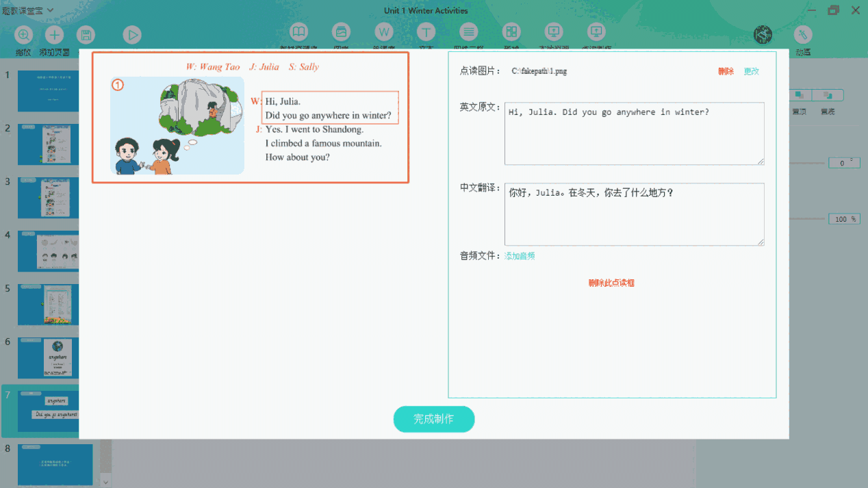Click the opacity slider track

(x=808, y=219)
